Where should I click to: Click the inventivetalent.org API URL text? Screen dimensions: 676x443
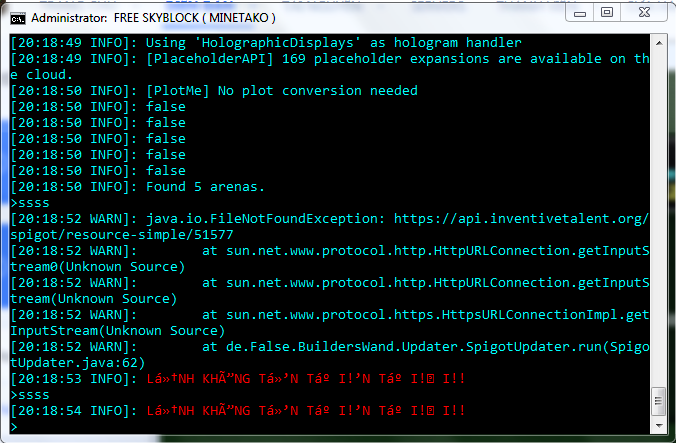click(520, 219)
